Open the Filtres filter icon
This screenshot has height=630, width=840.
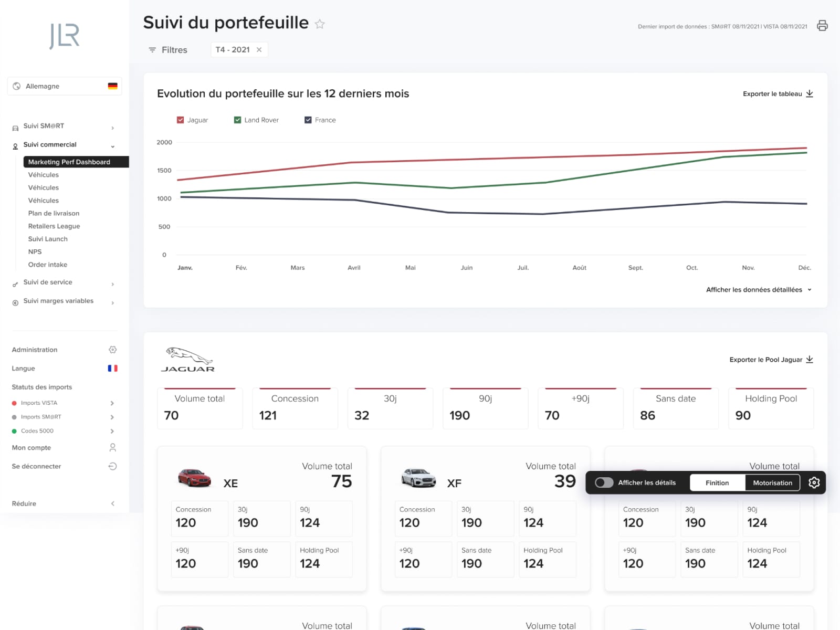pyautogui.click(x=152, y=50)
